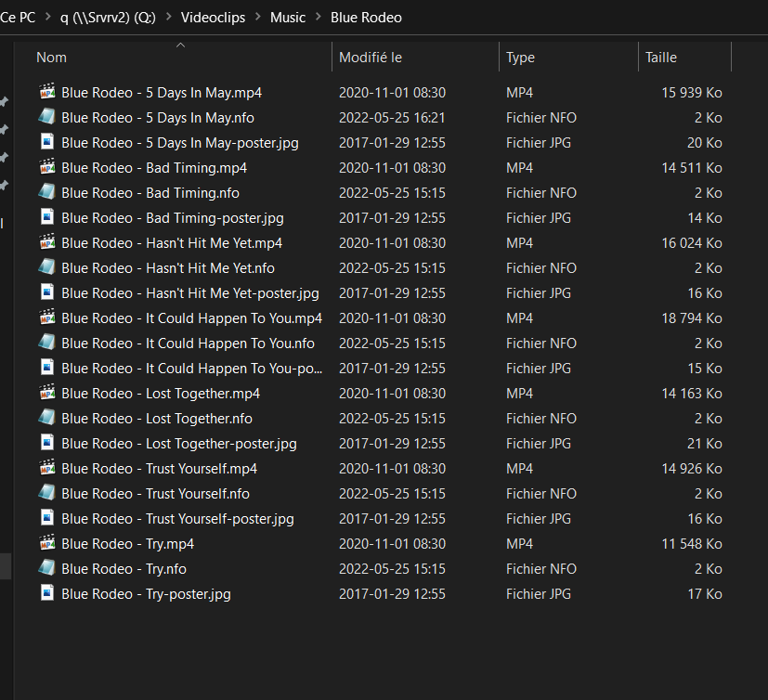Sort by Modifié le column header
Image resolution: width=768 pixels, height=700 pixels.
coord(370,58)
